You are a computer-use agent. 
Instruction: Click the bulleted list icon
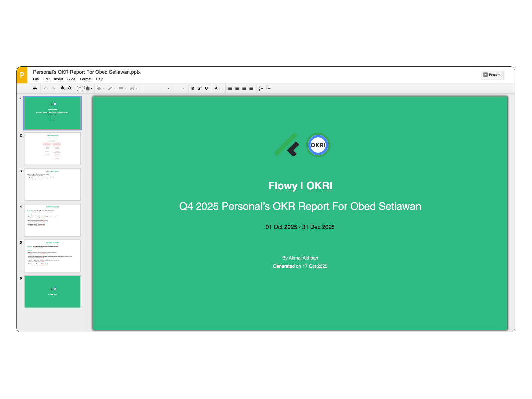[x=269, y=89]
